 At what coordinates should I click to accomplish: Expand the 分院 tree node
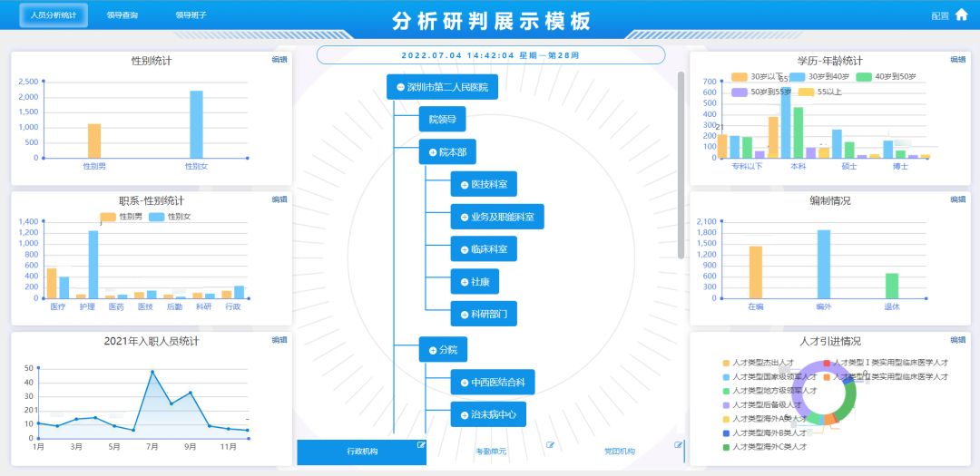432,350
